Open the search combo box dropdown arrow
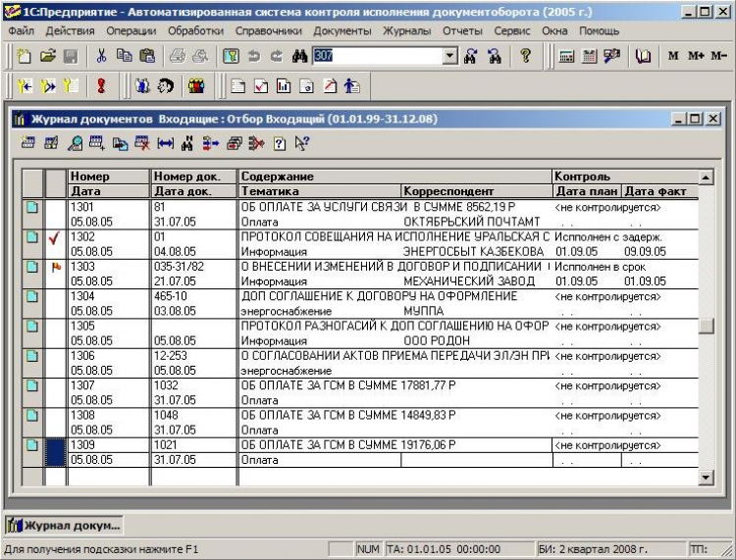This screenshot has width=736, height=560. [x=450, y=56]
